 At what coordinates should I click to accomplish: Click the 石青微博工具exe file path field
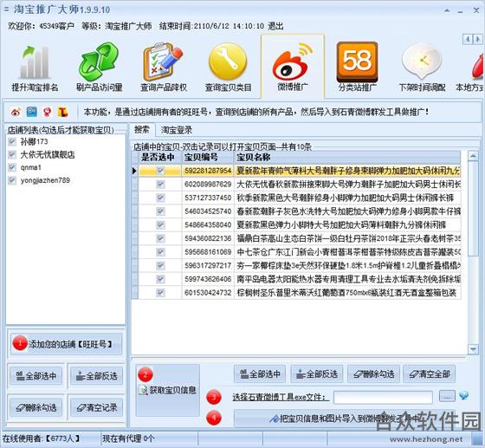tap(383, 397)
